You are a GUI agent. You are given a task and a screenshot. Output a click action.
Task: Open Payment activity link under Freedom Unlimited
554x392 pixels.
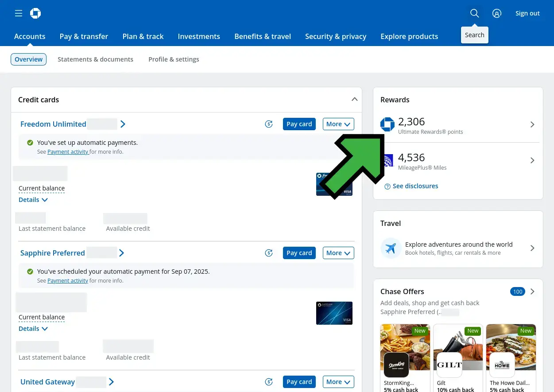(68, 151)
